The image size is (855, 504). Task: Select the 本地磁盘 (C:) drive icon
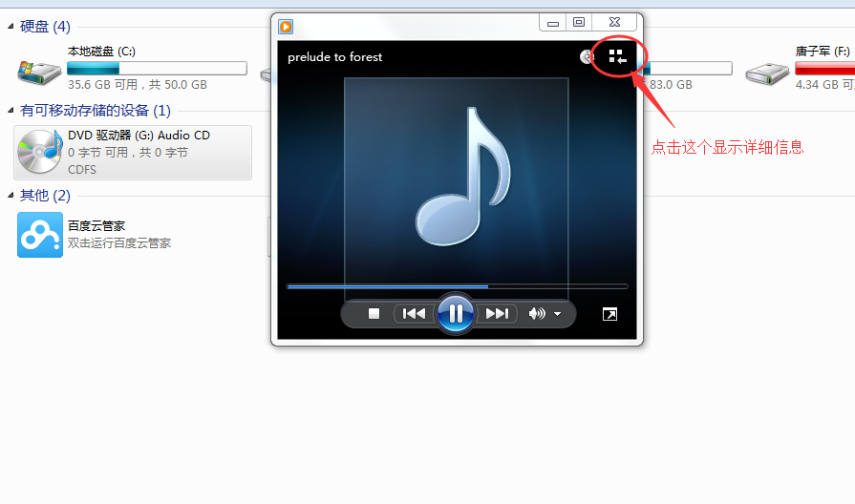click(39, 73)
